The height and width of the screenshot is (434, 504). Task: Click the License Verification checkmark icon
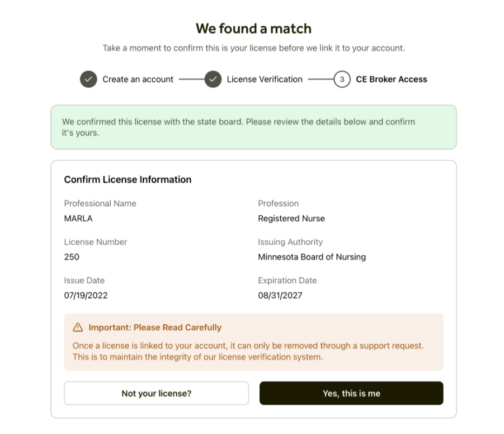coord(213,80)
